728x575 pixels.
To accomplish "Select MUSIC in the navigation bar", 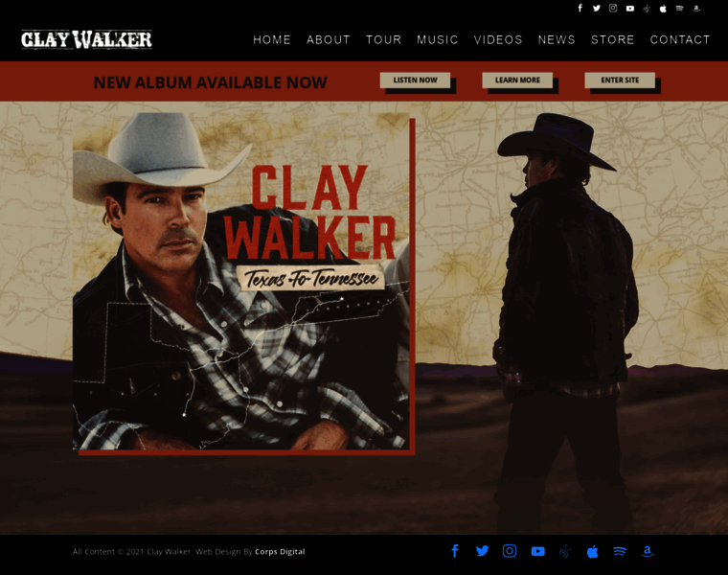I will (x=438, y=40).
